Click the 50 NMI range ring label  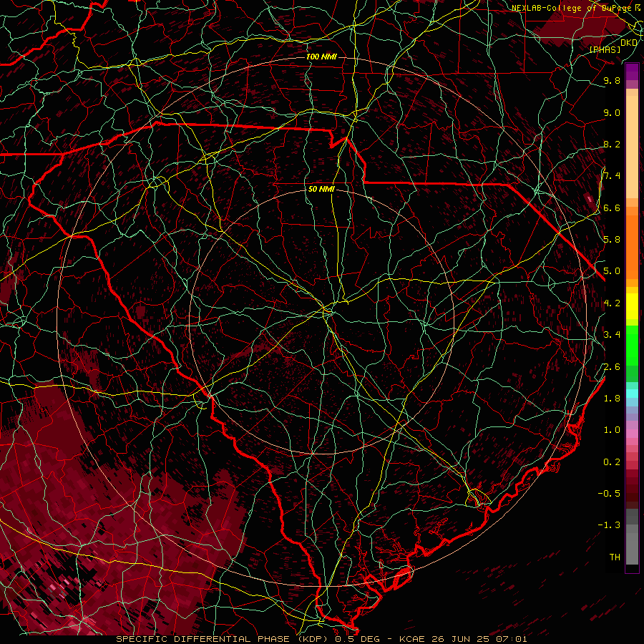click(x=321, y=189)
